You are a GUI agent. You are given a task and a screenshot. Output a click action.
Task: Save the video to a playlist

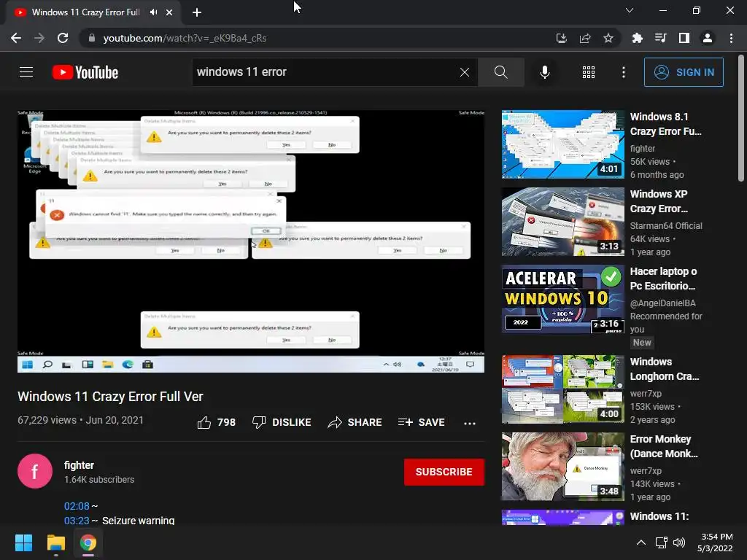tap(421, 422)
